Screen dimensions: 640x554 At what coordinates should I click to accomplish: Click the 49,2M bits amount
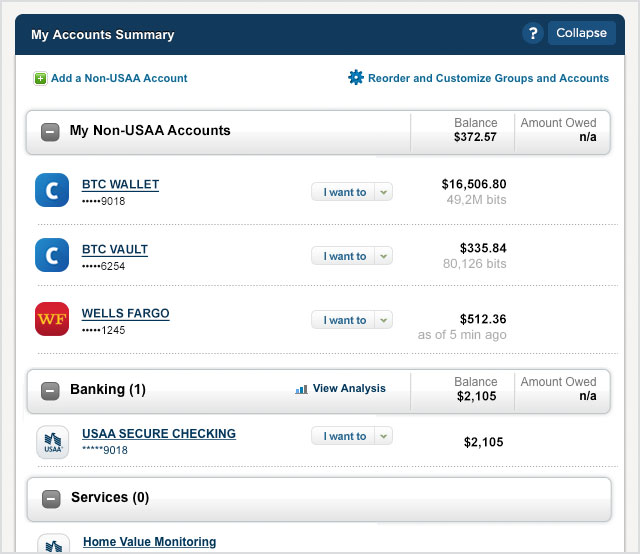pyautogui.click(x=476, y=200)
